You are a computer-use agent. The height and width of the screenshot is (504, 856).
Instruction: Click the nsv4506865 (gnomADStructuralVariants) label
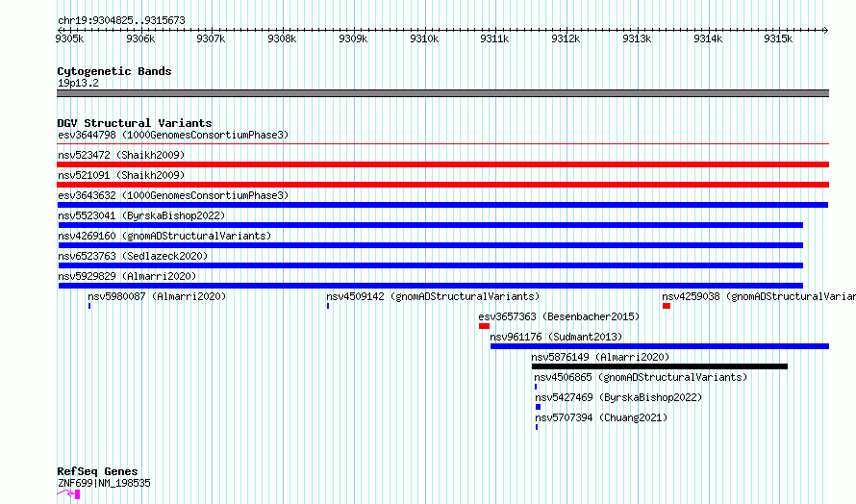(641, 377)
